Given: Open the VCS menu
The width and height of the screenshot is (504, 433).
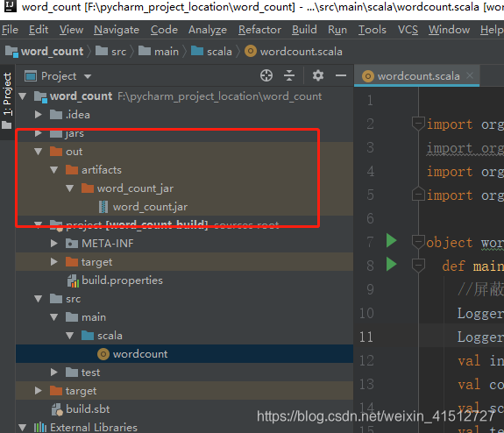Looking at the screenshot, I should (x=408, y=30).
